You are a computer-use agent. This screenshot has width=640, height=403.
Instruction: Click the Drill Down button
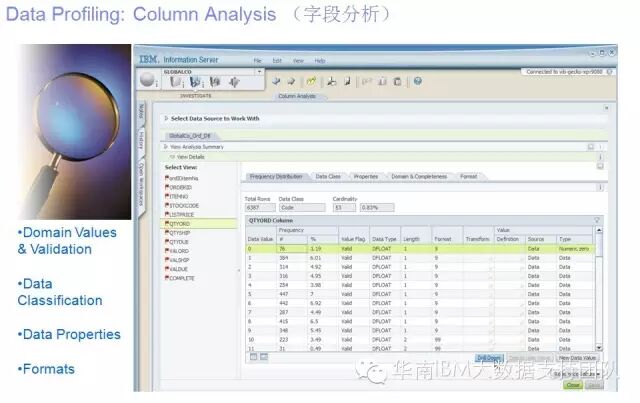pyautogui.click(x=489, y=358)
